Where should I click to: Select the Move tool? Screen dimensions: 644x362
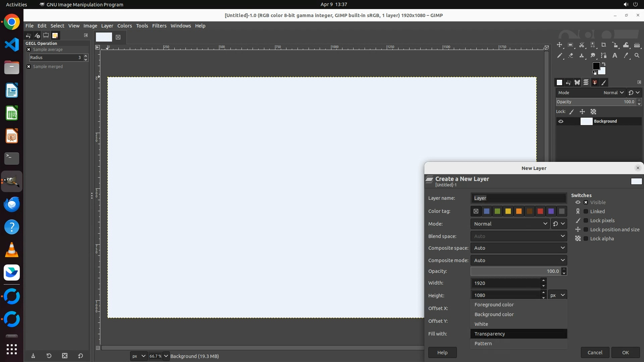[559, 45]
